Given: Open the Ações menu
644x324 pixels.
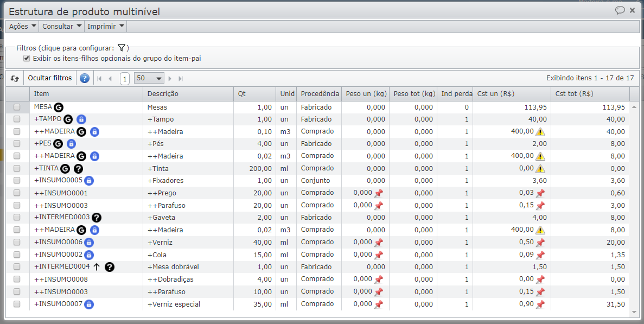Looking at the screenshot, I should coord(23,26).
